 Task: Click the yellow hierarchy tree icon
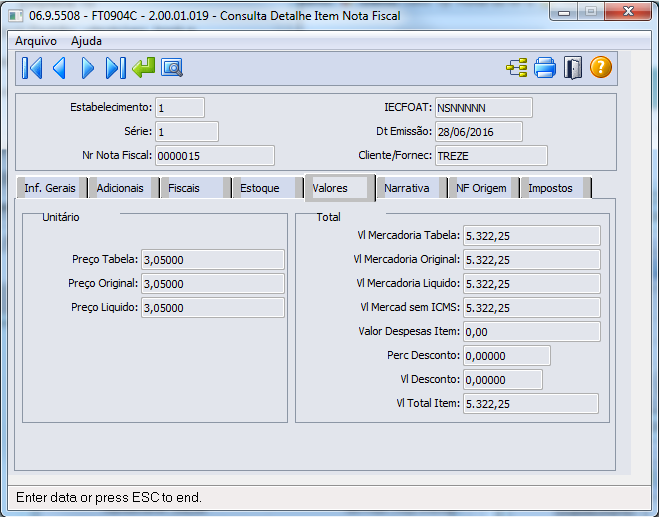coord(517,68)
